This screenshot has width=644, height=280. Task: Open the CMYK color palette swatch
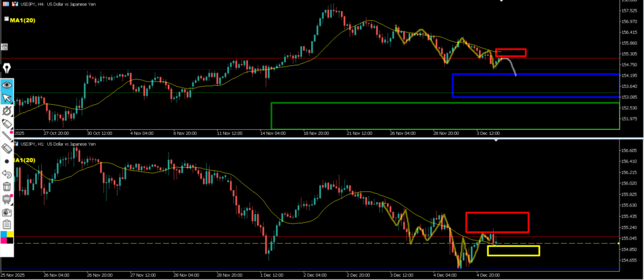click(7, 237)
